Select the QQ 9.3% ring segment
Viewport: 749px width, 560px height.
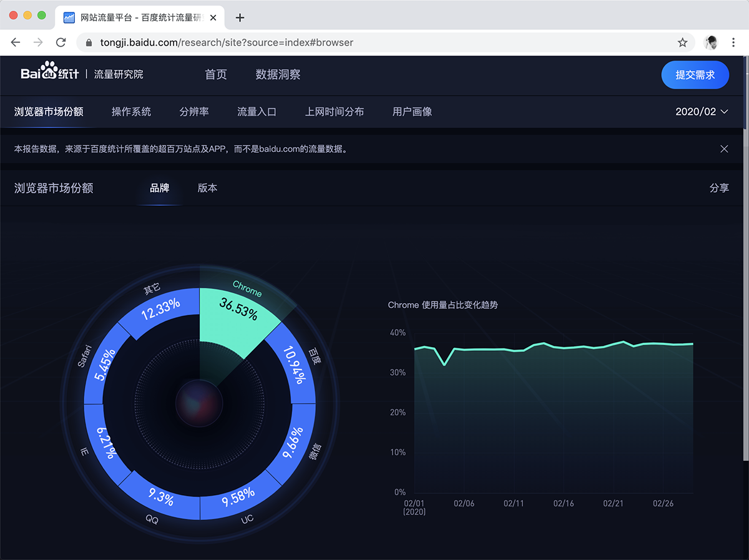click(x=160, y=496)
